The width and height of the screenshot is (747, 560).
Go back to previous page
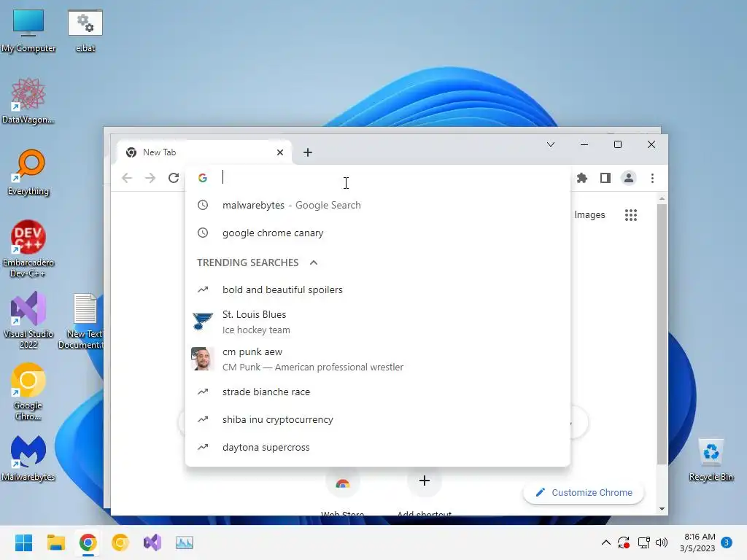(x=127, y=178)
